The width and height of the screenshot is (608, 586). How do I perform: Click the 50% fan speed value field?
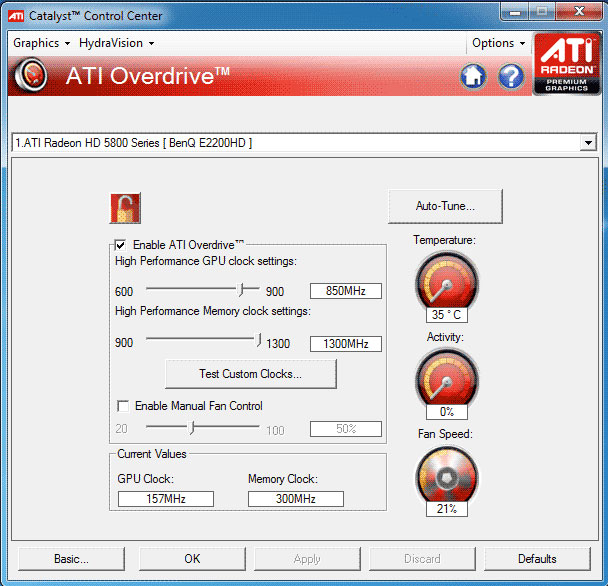pyautogui.click(x=345, y=429)
